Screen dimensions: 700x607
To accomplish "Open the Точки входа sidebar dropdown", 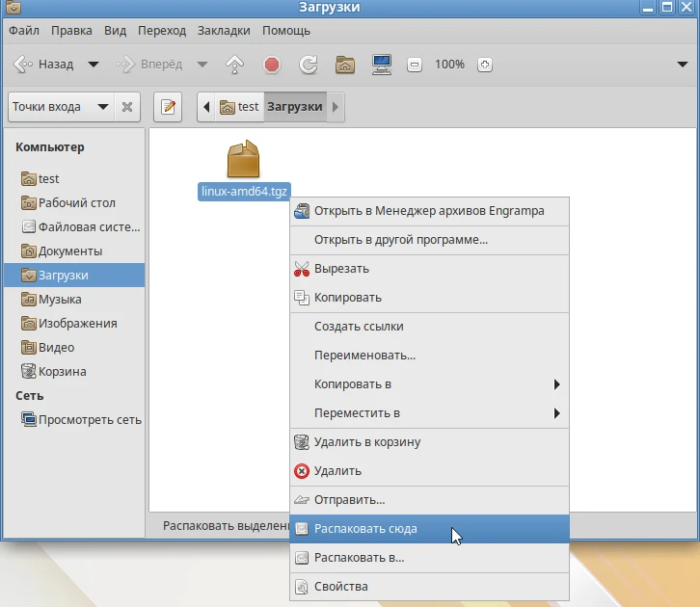I will pos(61,107).
